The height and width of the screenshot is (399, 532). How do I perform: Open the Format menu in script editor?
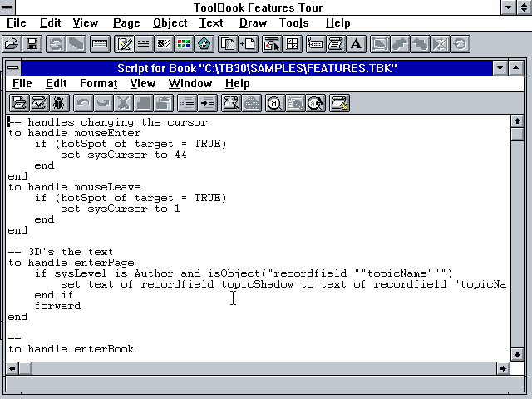click(x=98, y=84)
